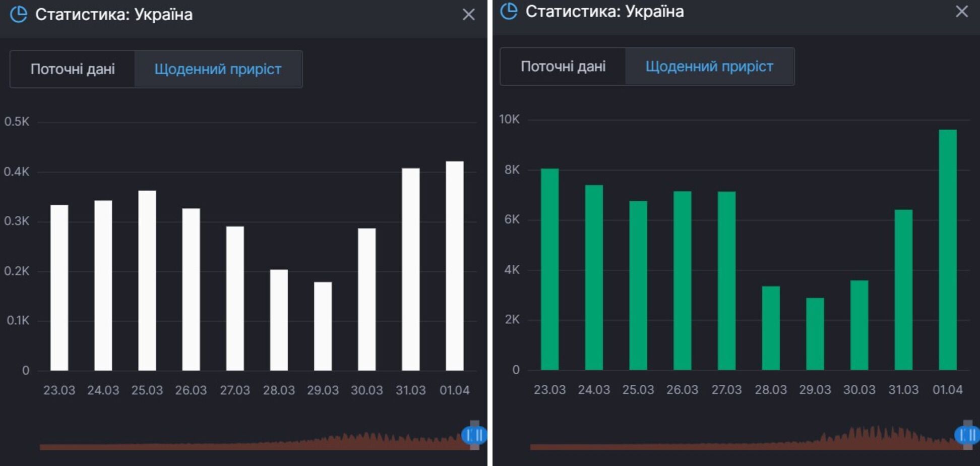Switch to Поточні дані tab in right panel
Viewport: 980px width, 466px height.
click(563, 67)
